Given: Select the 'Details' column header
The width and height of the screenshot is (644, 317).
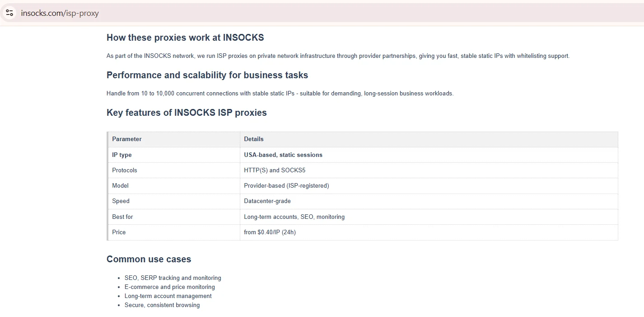Looking at the screenshot, I should (x=429, y=139).
